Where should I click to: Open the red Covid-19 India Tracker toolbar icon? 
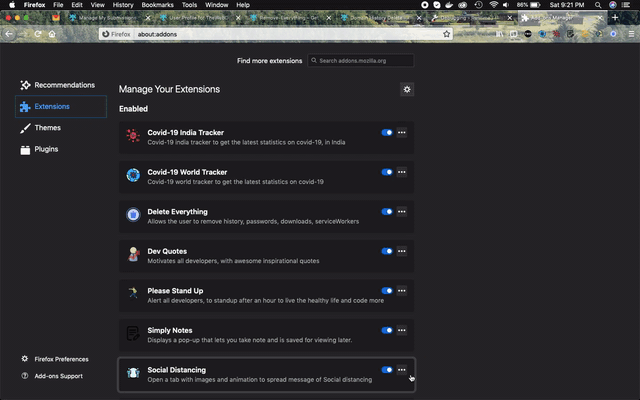pos(556,34)
